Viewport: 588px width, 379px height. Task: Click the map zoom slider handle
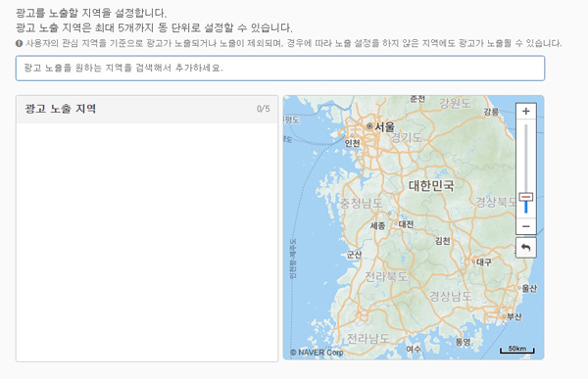525,197
